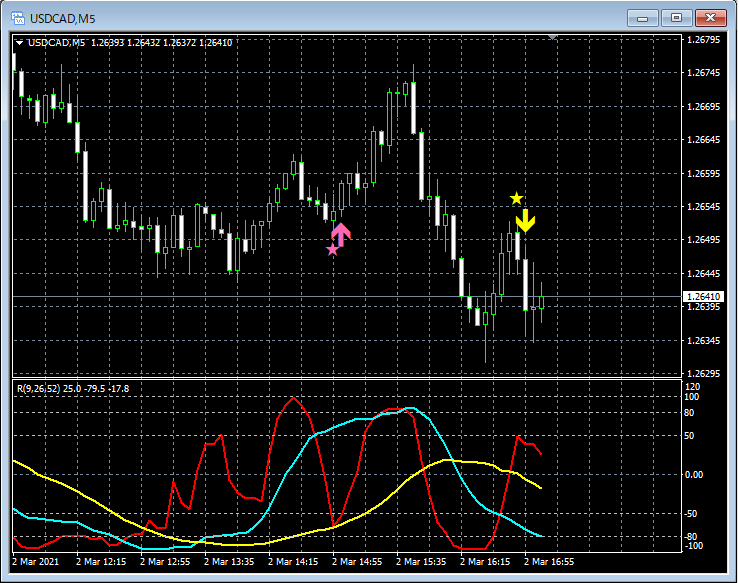Expand the USDCAD,M5 chart header triangle

[19, 43]
